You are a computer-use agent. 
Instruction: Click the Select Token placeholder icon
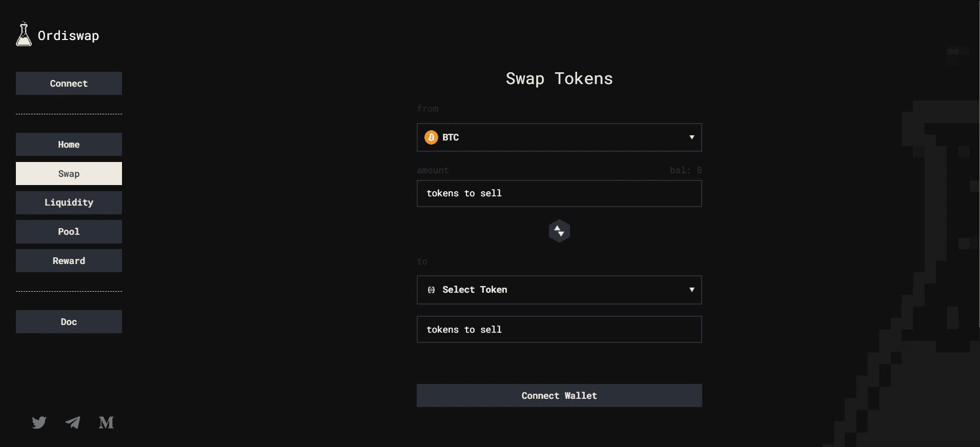pos(431,290)
